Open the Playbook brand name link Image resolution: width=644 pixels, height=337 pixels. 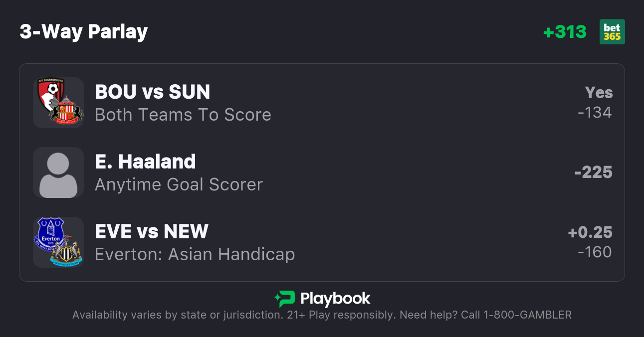(x=335, y=299)
